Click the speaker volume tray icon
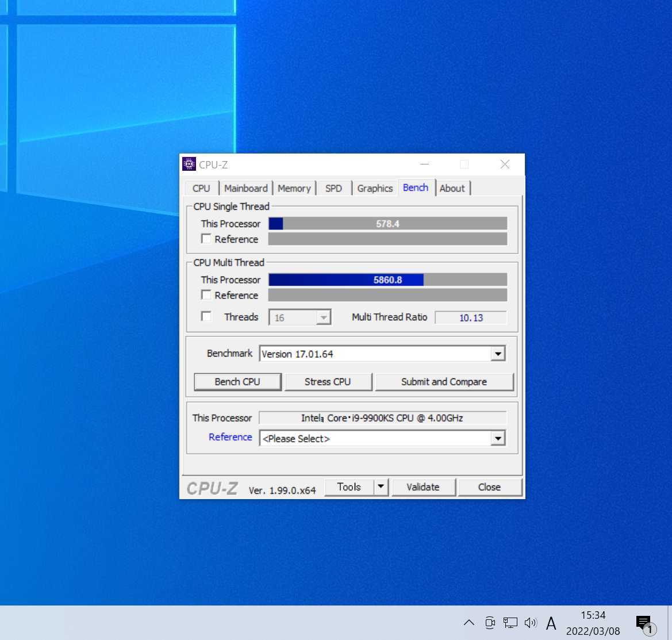This screenshot has height=640, width=672. (531, 622)
